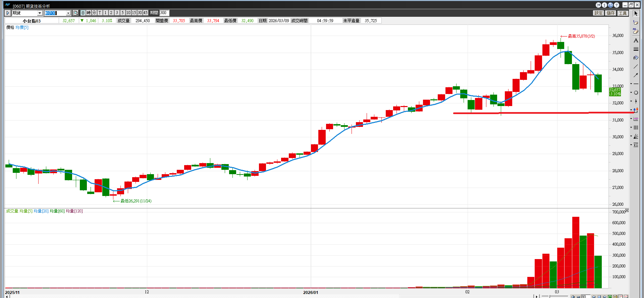Click the erase-all drawings eraser icon
Screen dimensions: 644x298
[x=636, y=31]
